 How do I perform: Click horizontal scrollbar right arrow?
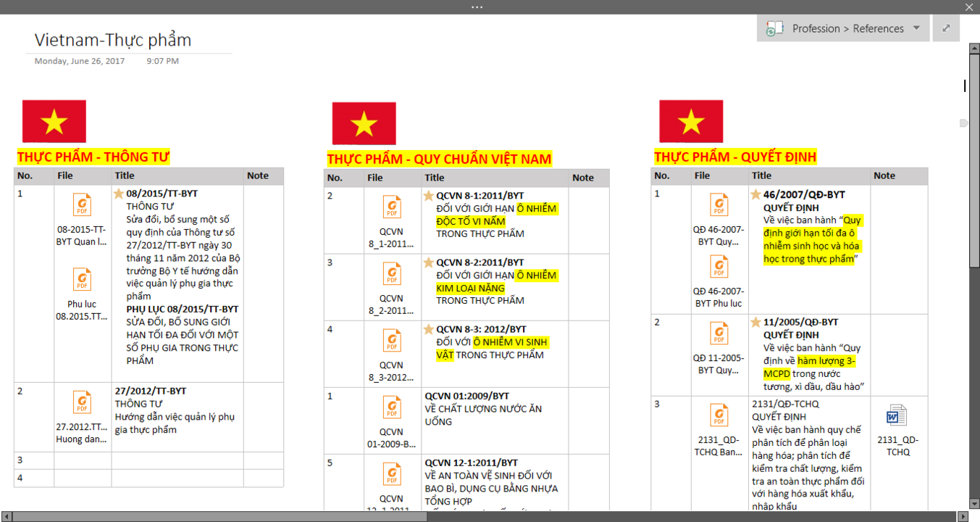[x=963, y=516]
